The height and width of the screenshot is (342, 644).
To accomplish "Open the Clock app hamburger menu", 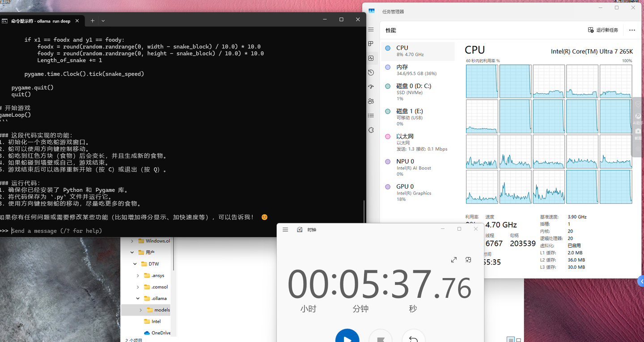I will pyautogui.click(x=285, y=229).
